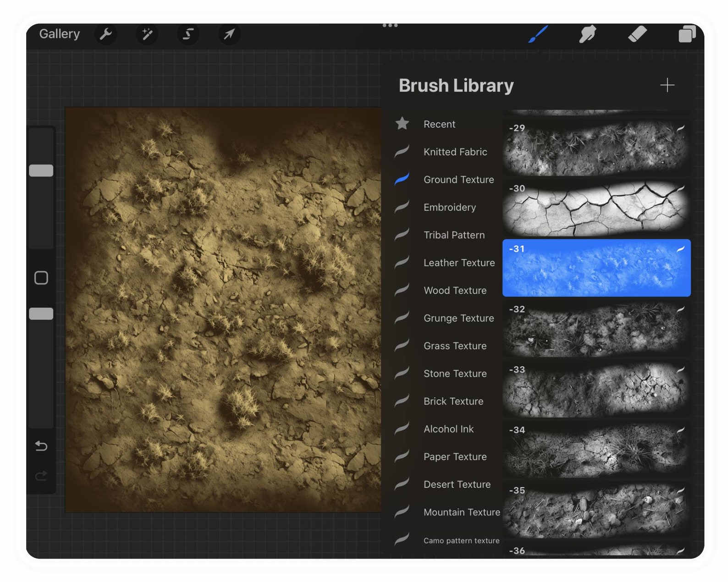Open the Desert Texture brush set

coord(457,484)
